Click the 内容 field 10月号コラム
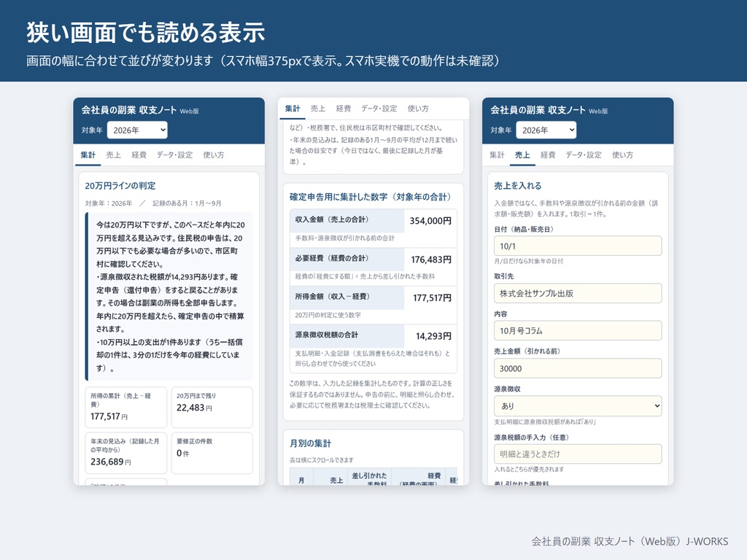The width and height of the screenshot is (747, 560). [578, 330]
